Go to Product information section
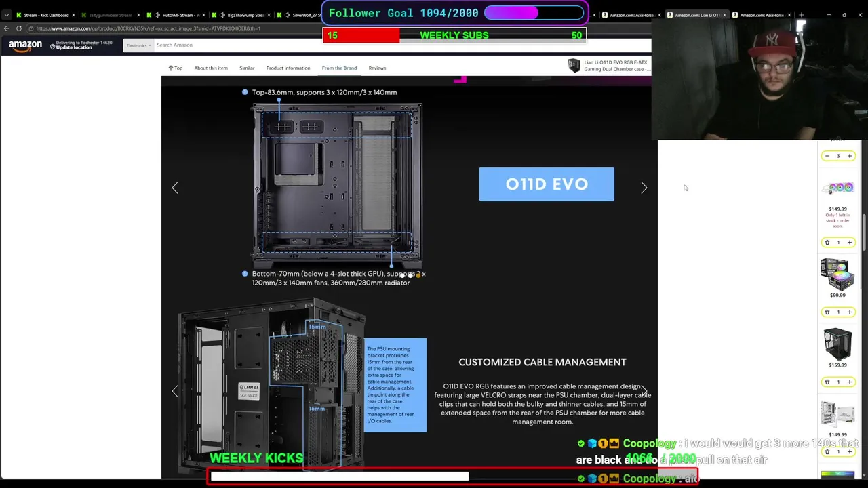This screenshot has width=868, height=488. [x=288, y=68]
